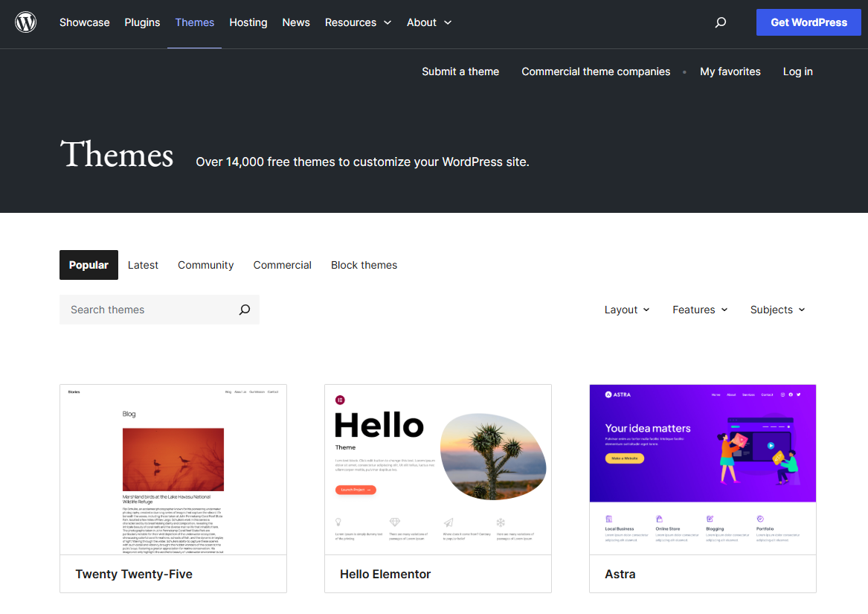Open the Features filter dropdown
868x614 pixels.
(700, 310)
